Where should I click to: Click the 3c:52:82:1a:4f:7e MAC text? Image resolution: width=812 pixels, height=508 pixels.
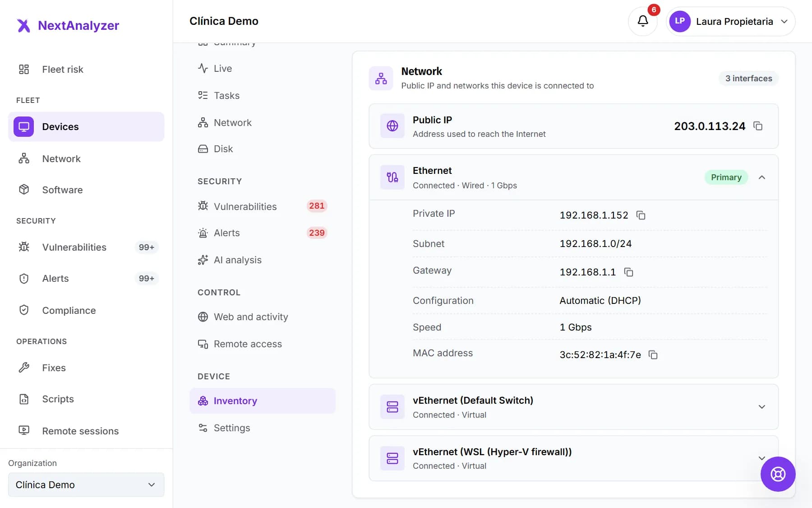point(600,355)
